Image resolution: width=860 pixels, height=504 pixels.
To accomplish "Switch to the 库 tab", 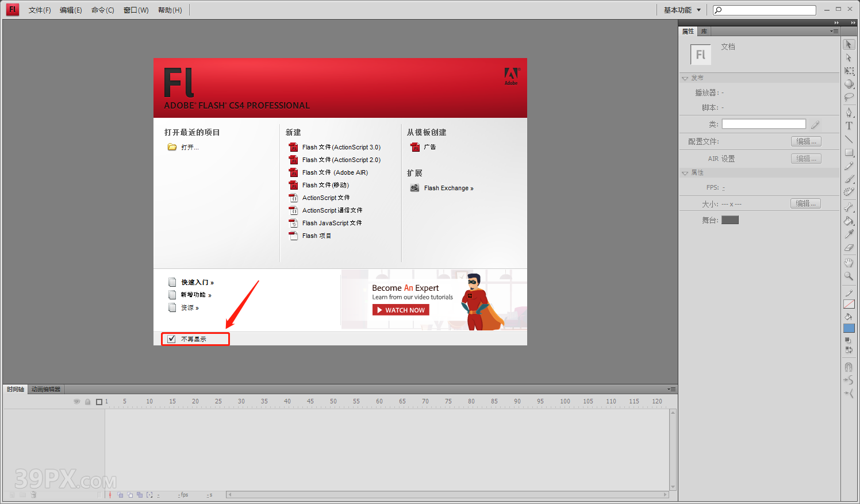I will pos(704,31).
